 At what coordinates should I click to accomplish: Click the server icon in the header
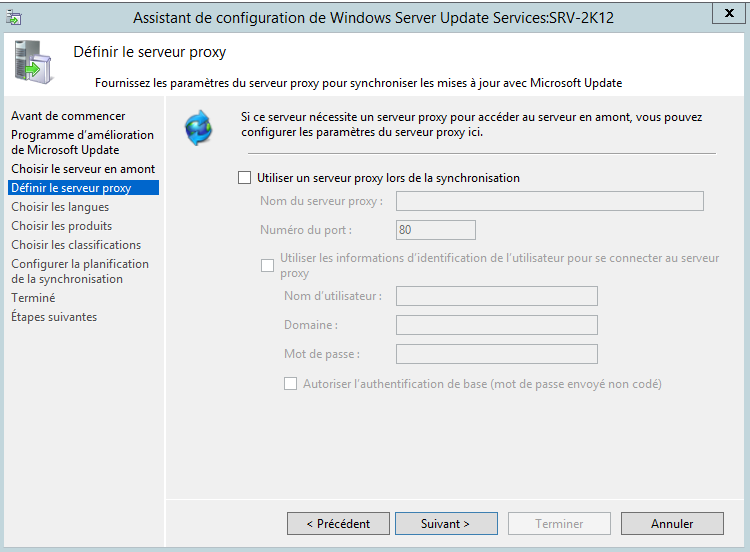tap(33, 62)
